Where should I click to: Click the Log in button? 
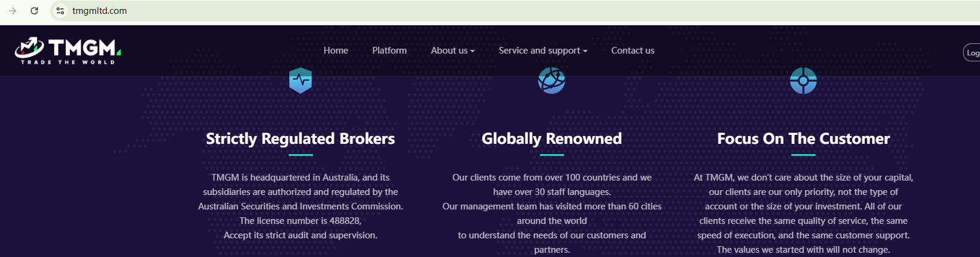972,53
